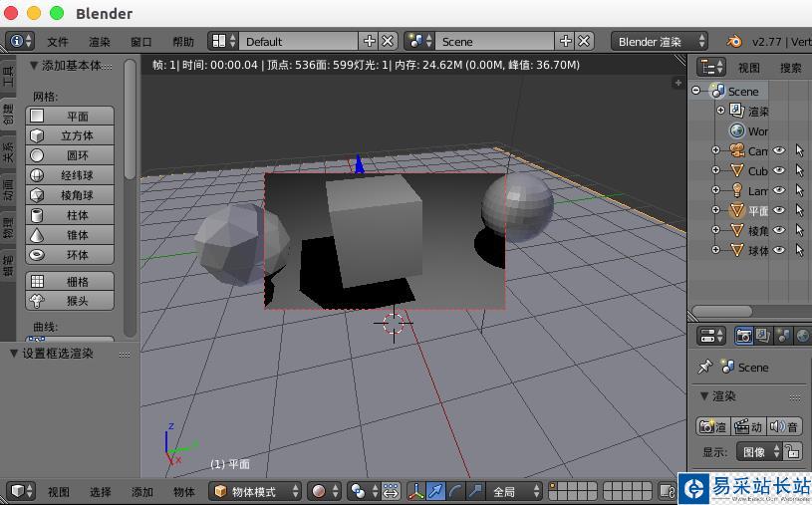Add a circle (圆环) mesh primitive
This screenshot has width=812, height=505.
70,155
